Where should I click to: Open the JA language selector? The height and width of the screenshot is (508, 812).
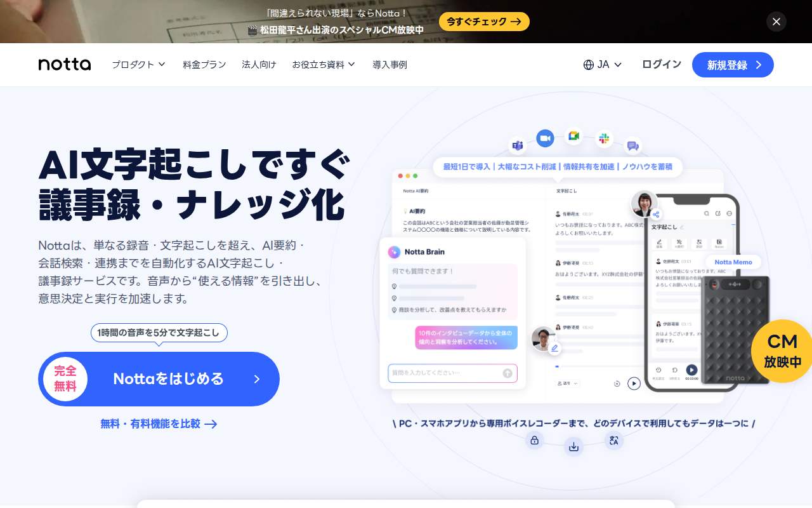point(603,64)
